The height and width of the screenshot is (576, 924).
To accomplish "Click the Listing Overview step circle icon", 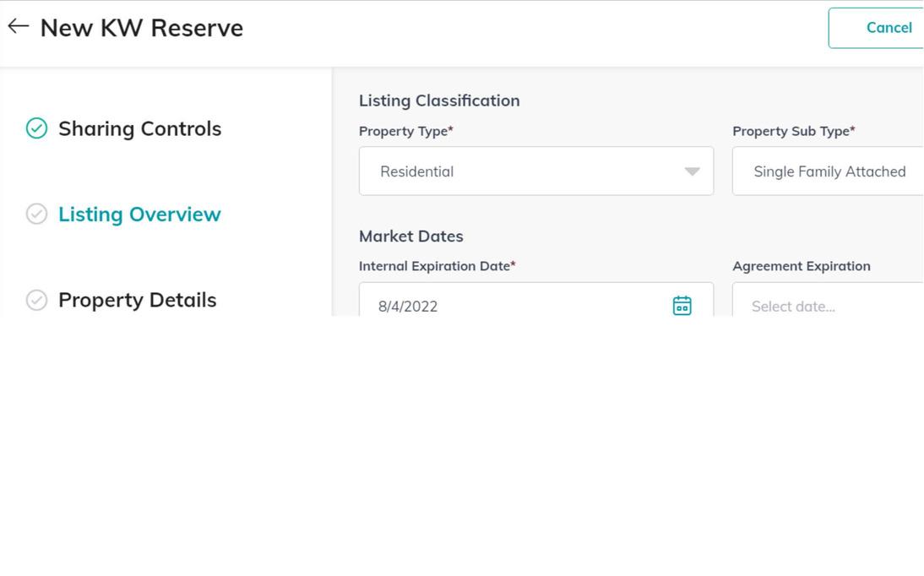I will point(36,215).
